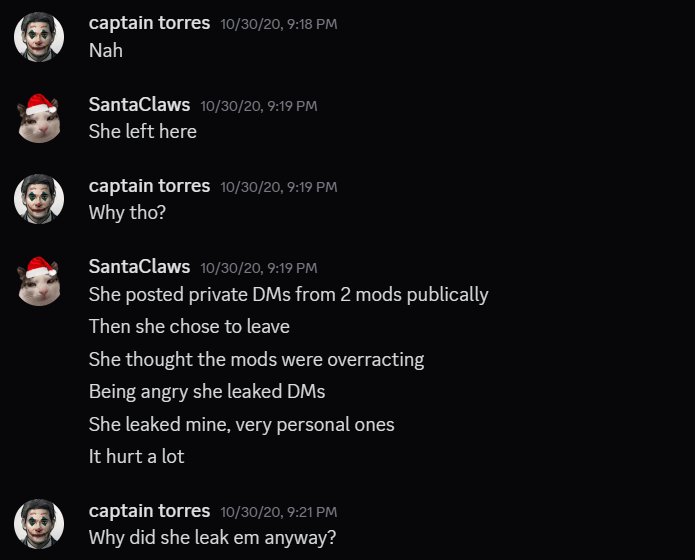Click the 10/30/20, 9:21 PM timestamp

click(x=279, y=512)
